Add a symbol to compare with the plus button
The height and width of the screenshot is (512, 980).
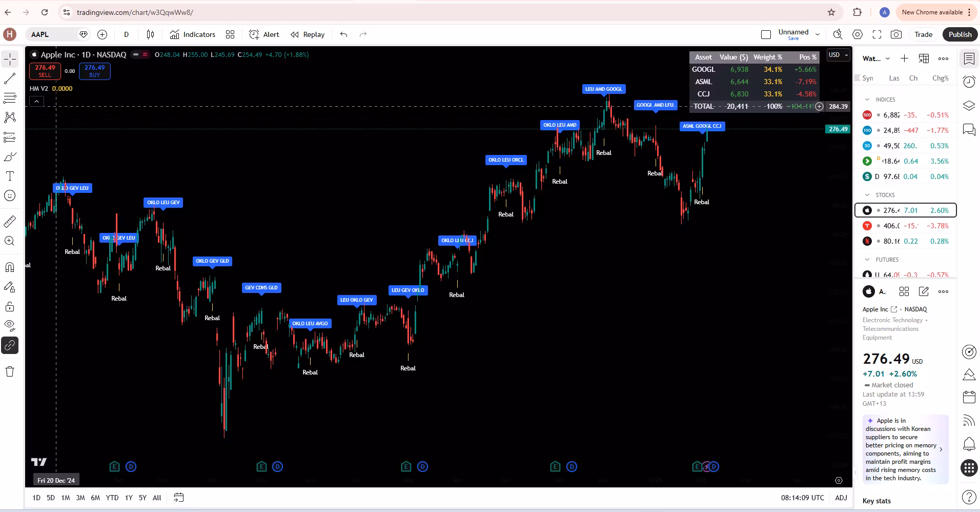tap(103, 34)
